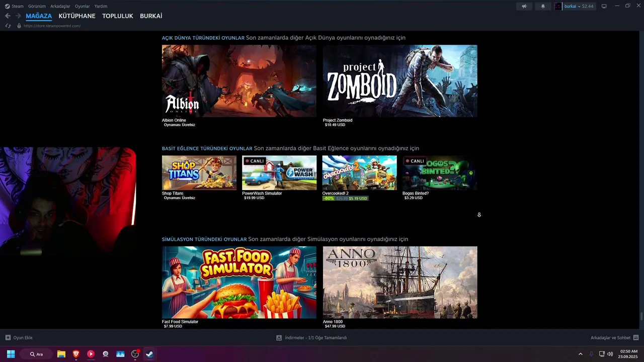Click the AÇIK DÜNYA TÜRÜNDEKİ OYUNLAR heading
This screenshot has width=644, height=362.
coord(203,38)
